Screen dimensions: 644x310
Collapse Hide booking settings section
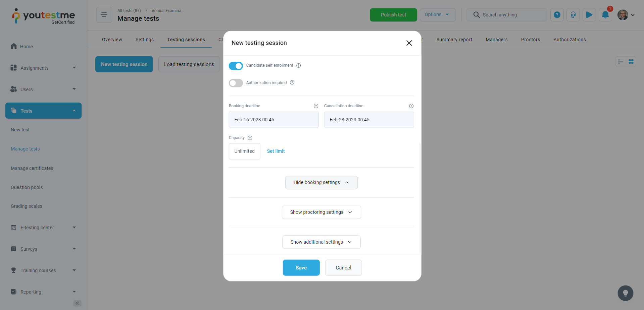(321, 183)
